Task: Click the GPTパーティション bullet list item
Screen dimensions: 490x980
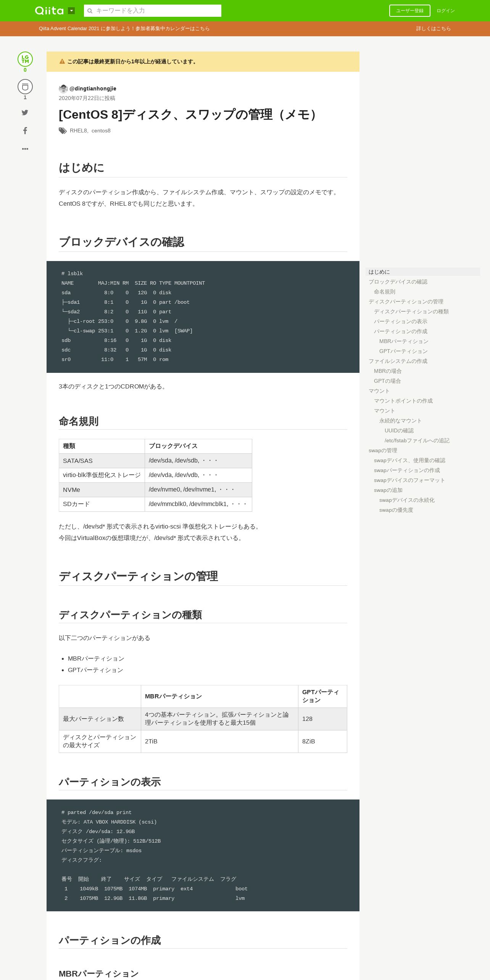Action: (x=95, y=670)
